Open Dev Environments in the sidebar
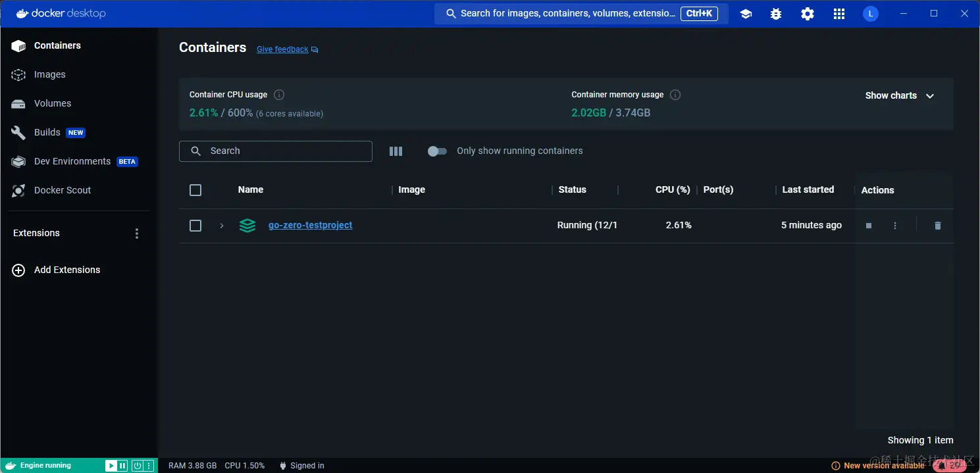Image resolution: width=980 pixels, height=473 pixels. (x=79, y=161)
